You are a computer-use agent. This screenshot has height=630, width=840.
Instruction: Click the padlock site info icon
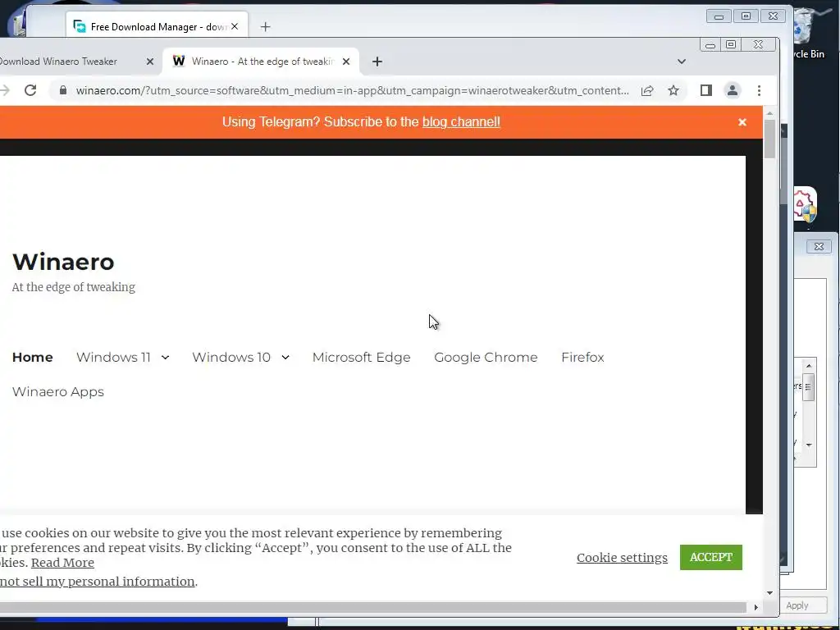63,90
